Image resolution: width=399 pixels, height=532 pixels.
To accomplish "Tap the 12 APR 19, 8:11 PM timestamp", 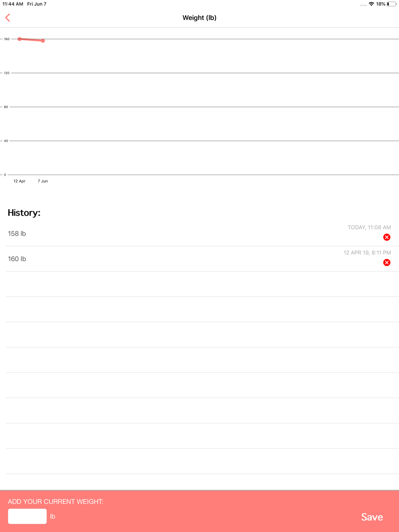I will [367, 252].
